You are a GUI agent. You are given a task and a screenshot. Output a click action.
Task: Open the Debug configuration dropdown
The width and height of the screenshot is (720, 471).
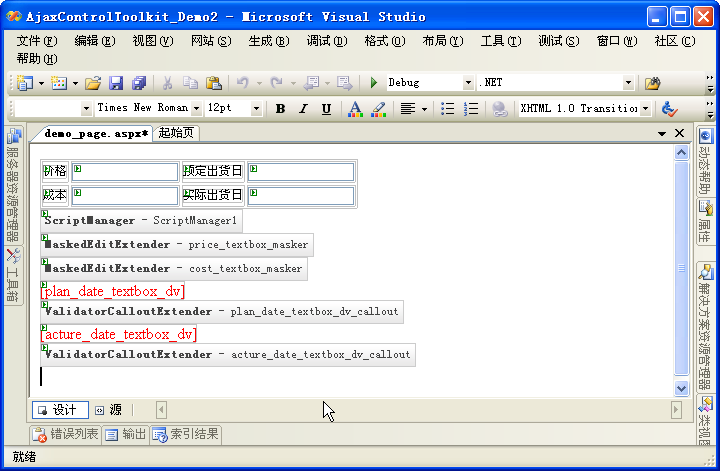click(x=468, y=83)
